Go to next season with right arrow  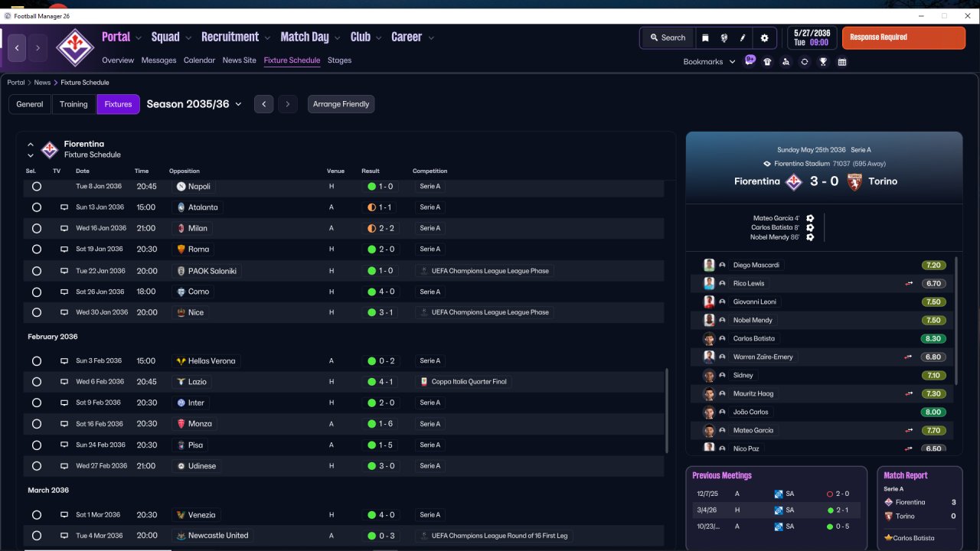pos(287,104)
